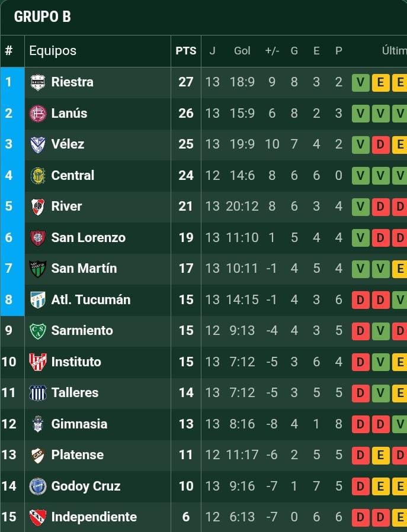Click the Independiente shield icon
This screenshot has width=407, height=532.
pos(38,517)
